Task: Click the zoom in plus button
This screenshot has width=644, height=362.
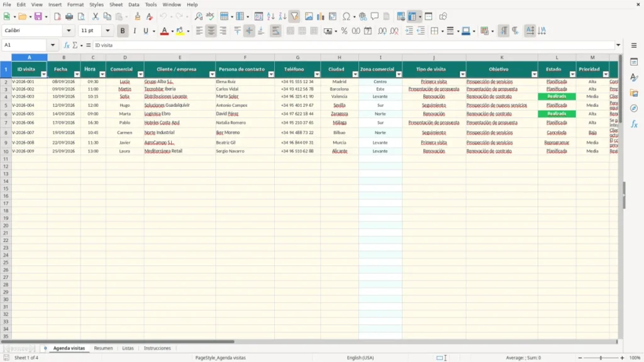Action: pyautogui.click(x=622, y=358)
